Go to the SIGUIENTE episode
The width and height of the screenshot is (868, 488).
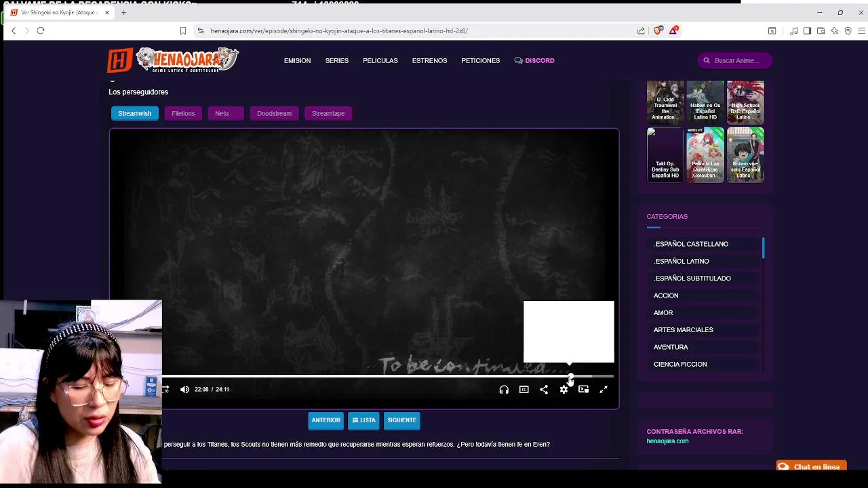pos(401,420)
